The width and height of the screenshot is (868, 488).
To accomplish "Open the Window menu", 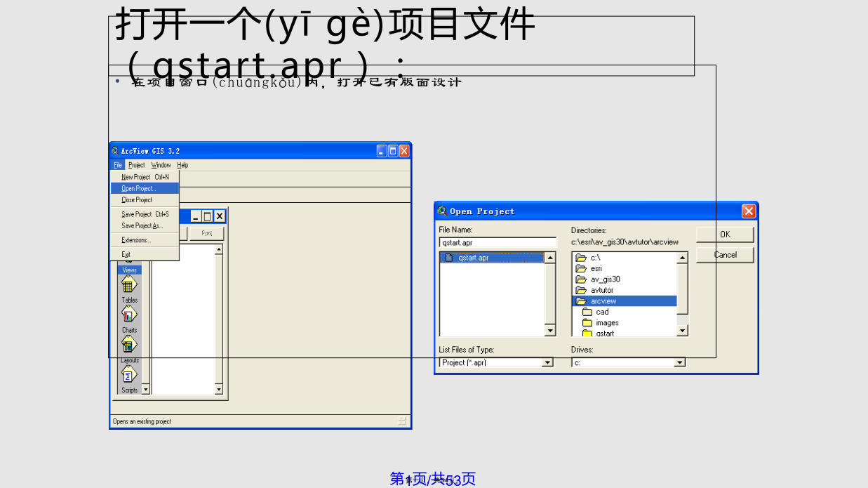I will tap(161, 165).
